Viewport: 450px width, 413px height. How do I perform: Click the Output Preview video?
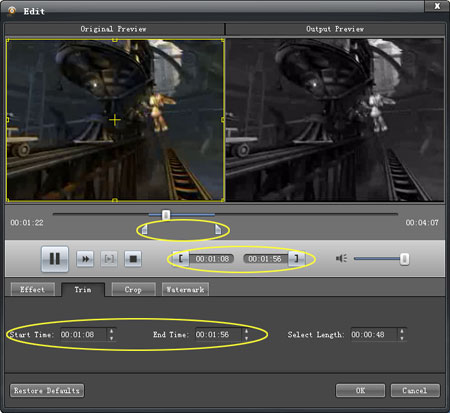(x=335, y=120)
